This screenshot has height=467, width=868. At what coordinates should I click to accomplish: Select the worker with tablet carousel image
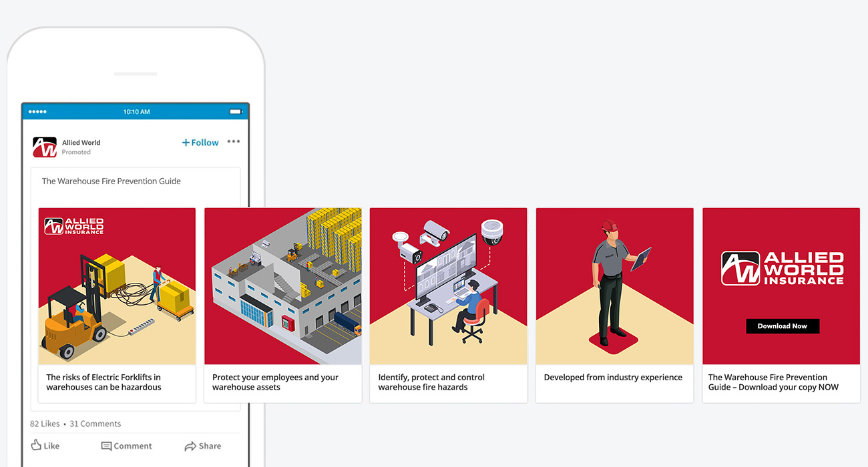(x=615, y=286)
